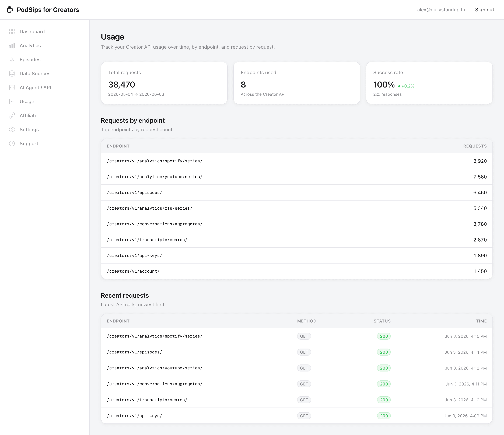The height and width of the screenshot is (435, 504).
Task: Click the ENDPOINT header in Requests by endpoint
Action: coord(118,146)
